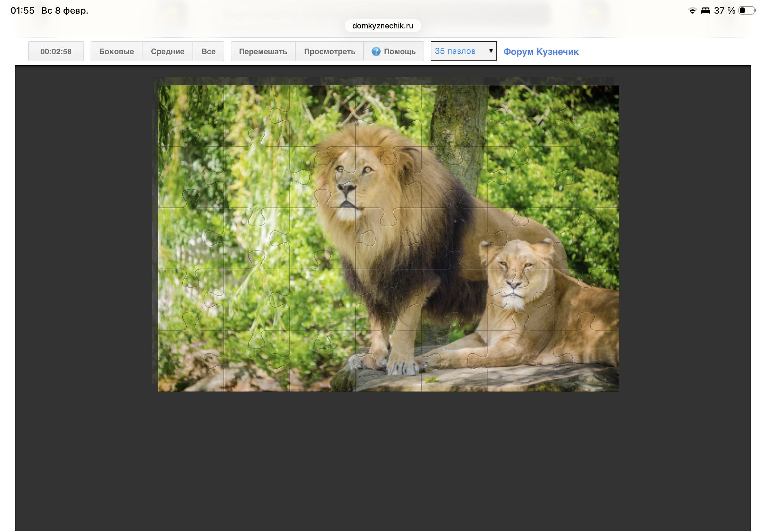
Task: Tap the bed Sleep Focus status icon
Action: [x=705, y=11]
